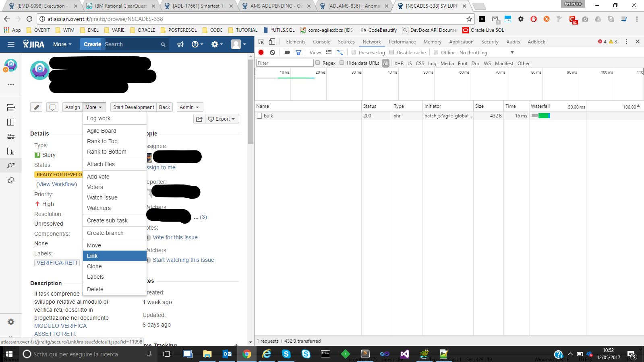Open the Jira hamburger navigation menu
The image size is (644, 362).
tap(11, 44)
